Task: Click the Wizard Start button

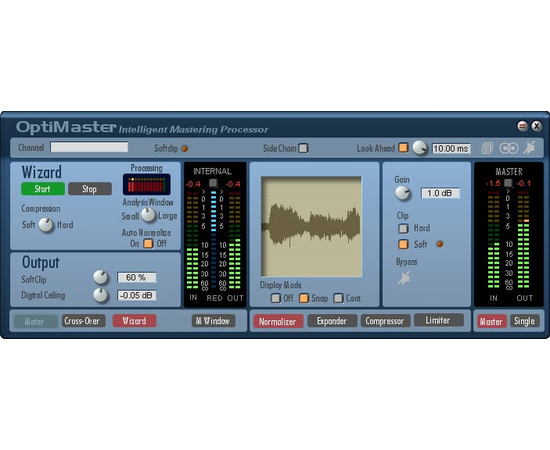Action: point(43,189)
